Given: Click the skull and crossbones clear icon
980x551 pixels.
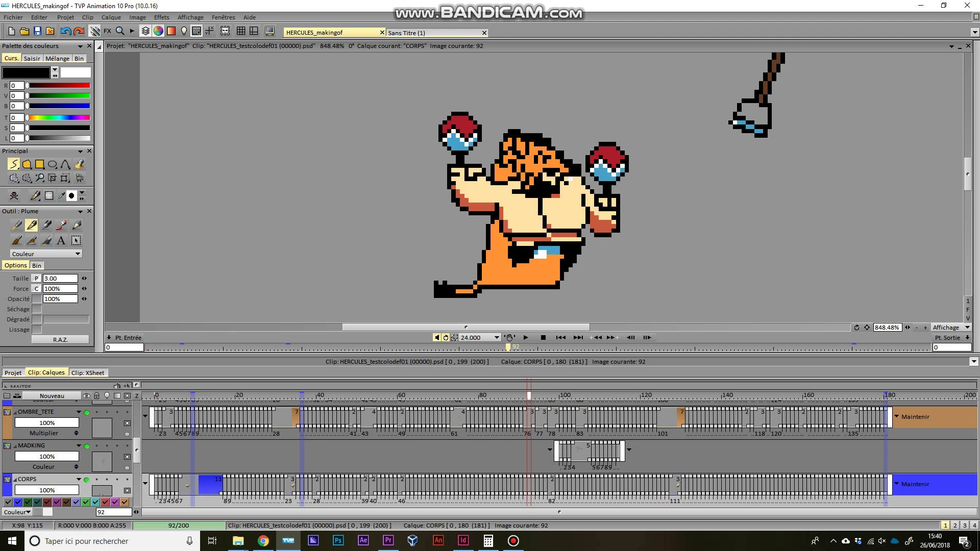Looking at the screenshot, I should coord(14,195).
